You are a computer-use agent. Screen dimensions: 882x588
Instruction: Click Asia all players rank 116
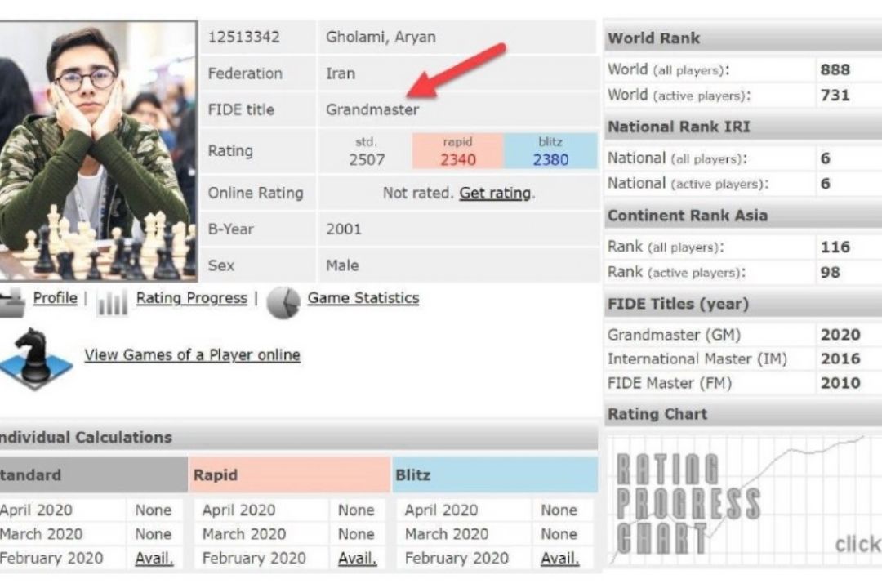[x=835, y=247]
